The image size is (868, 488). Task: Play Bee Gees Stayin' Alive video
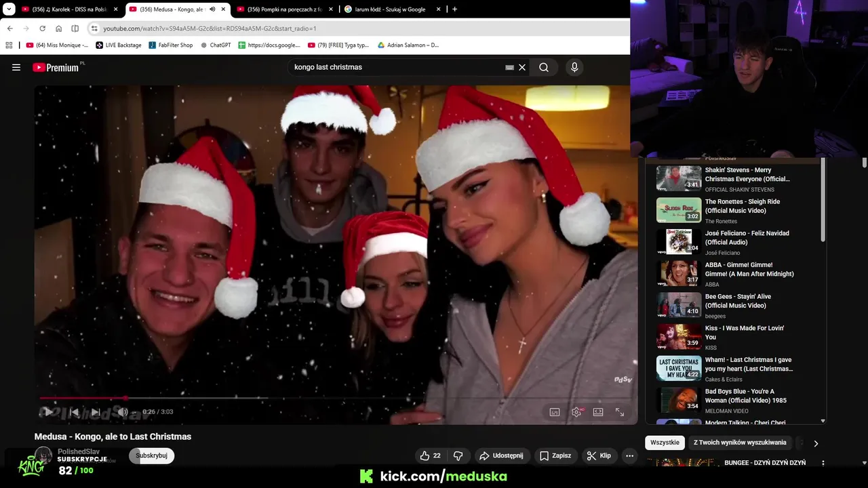pos(736,305)
